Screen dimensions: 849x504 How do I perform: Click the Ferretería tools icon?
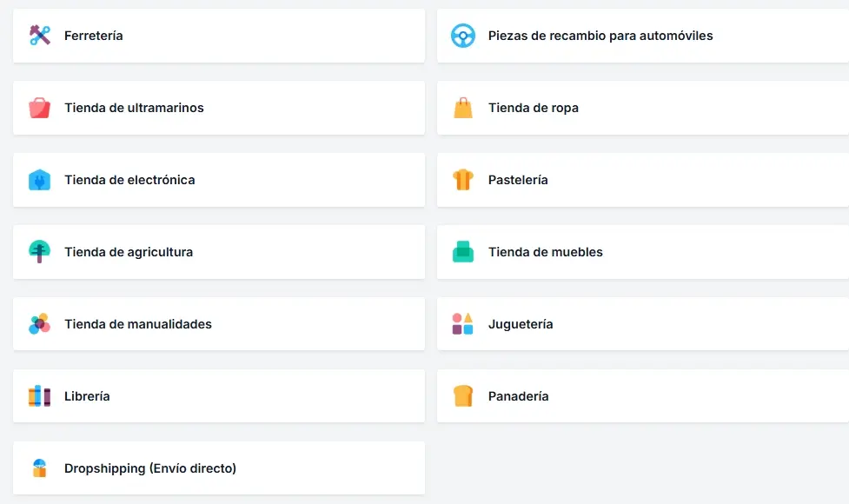point(39,36)
